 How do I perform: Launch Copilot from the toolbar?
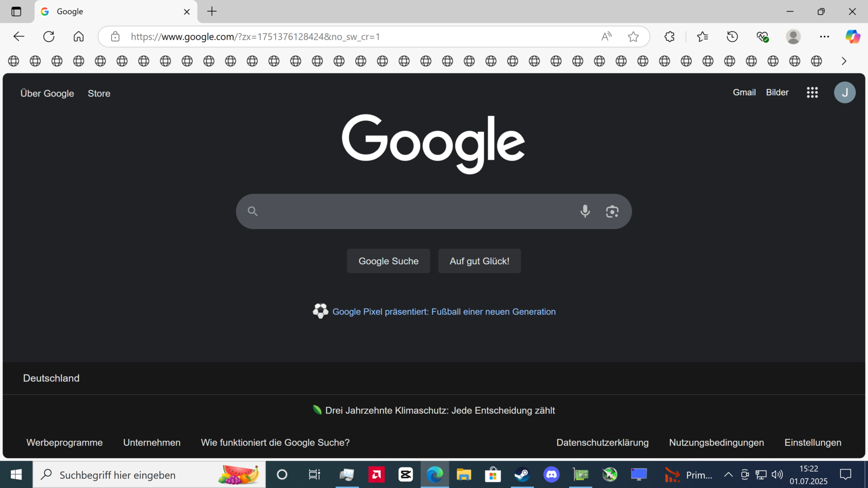(x=853, y=36)
